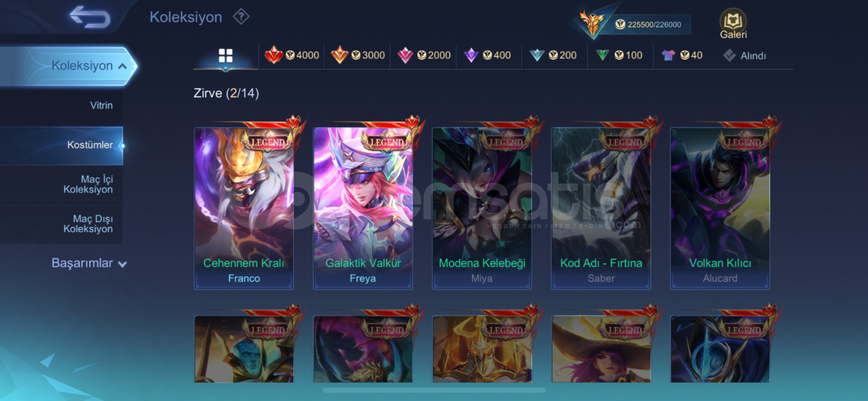Filter by the 200-point blue gem tier

click(553, 55)
